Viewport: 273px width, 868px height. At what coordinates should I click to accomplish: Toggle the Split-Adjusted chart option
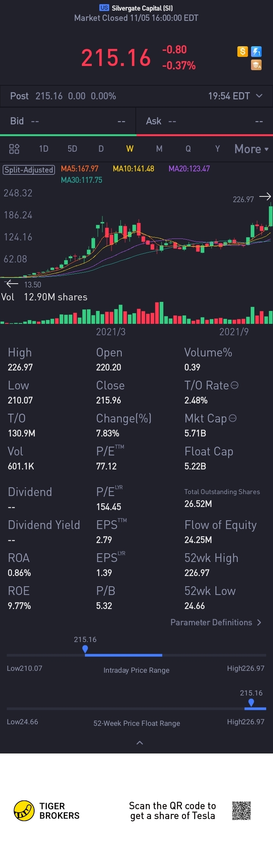click(29, 170)
